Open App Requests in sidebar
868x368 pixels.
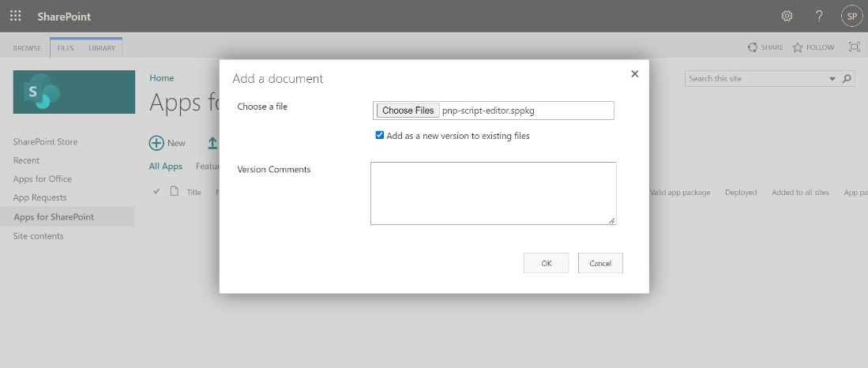(x=39, y=197)
